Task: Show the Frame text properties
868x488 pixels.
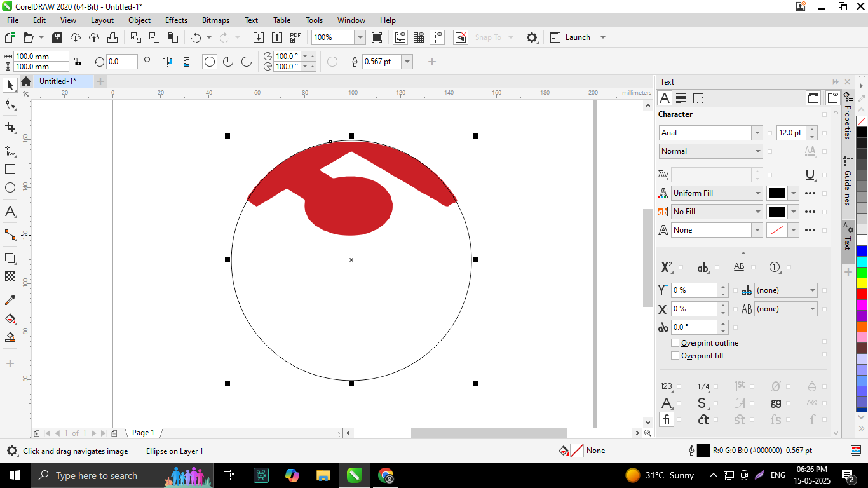Action: [x=698, y=98]
